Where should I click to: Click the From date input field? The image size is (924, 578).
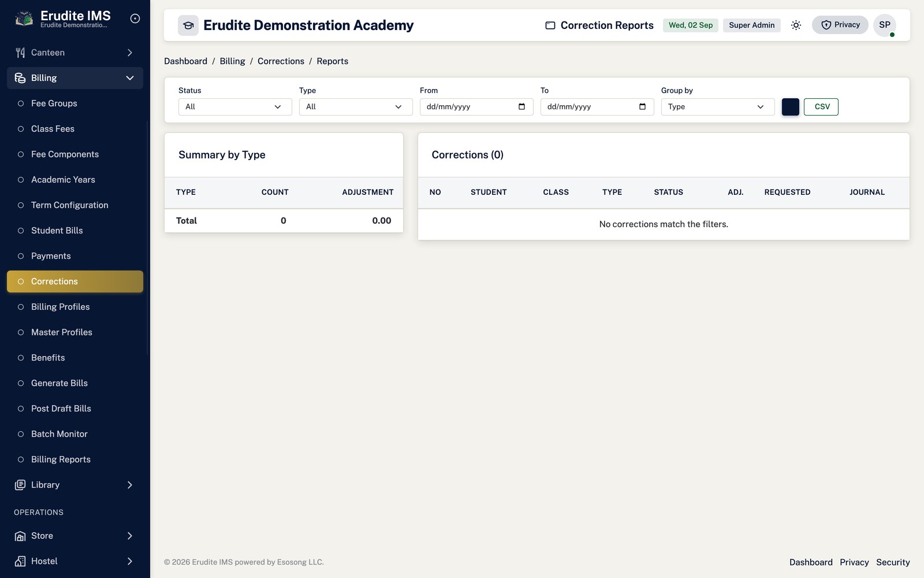476,107
